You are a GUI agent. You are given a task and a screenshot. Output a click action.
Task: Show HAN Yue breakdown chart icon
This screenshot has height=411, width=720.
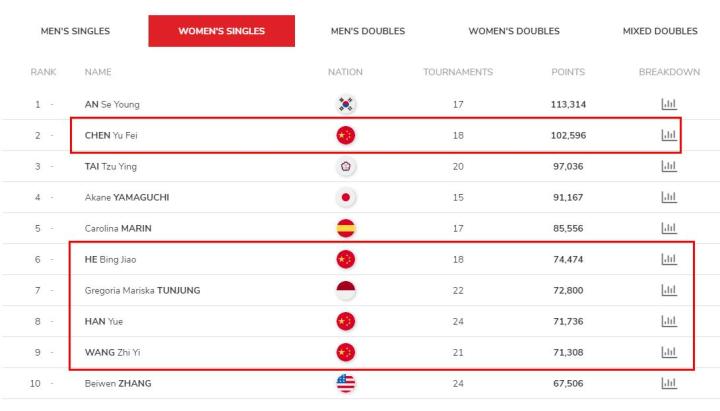669,321
